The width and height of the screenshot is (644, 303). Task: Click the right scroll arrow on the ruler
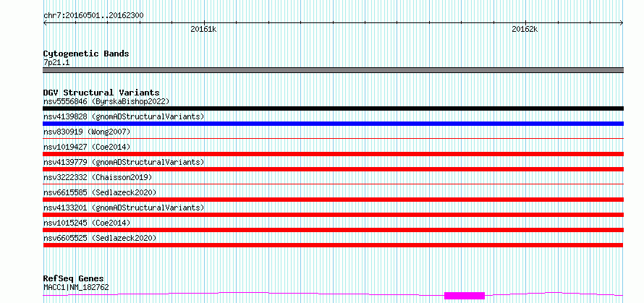point(622,23)
